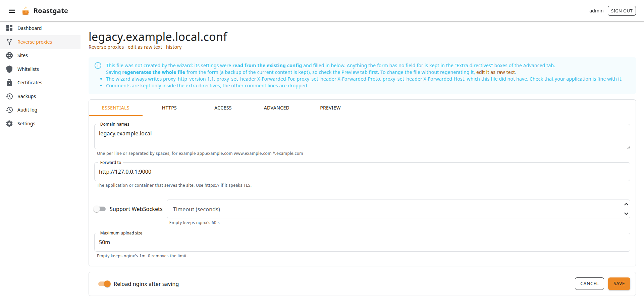Open Backups via the restore clock icon

(x=9, y=96)
